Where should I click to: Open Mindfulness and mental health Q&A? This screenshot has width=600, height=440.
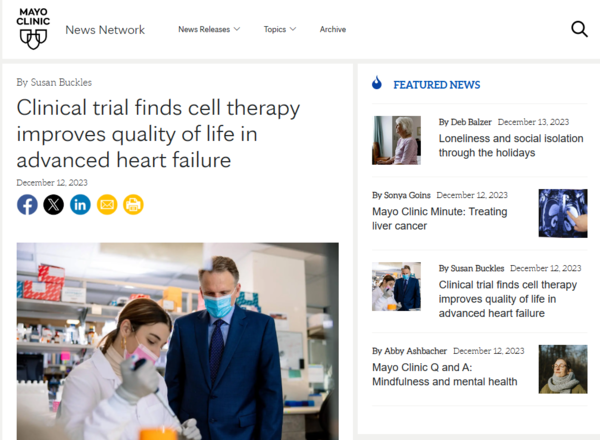[445, 374]
